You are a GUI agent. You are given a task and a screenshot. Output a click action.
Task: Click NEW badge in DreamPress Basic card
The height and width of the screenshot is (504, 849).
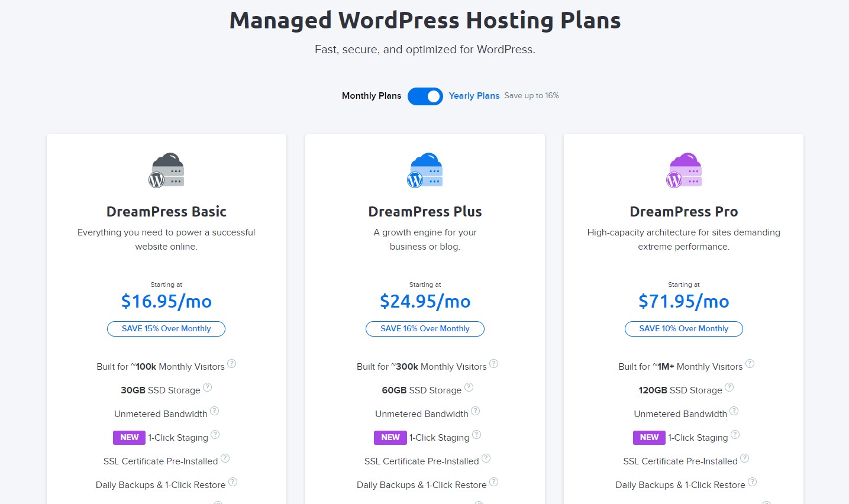(129, 438)
